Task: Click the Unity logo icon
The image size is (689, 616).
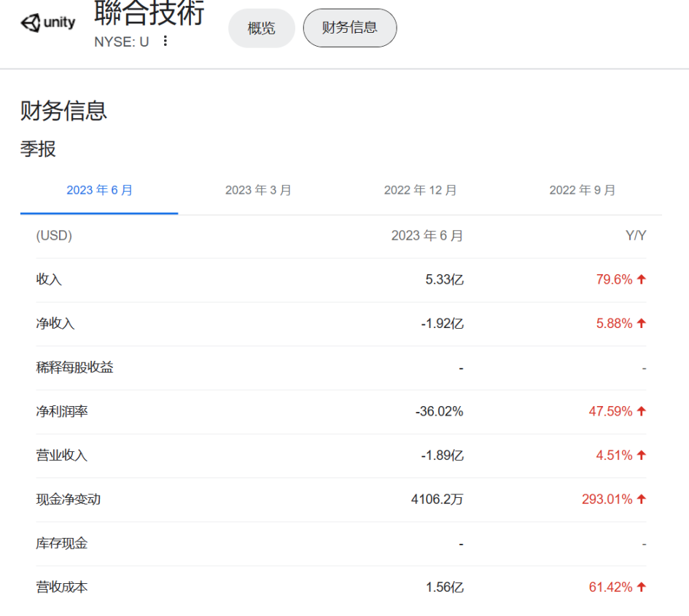Action: [47, 23]
